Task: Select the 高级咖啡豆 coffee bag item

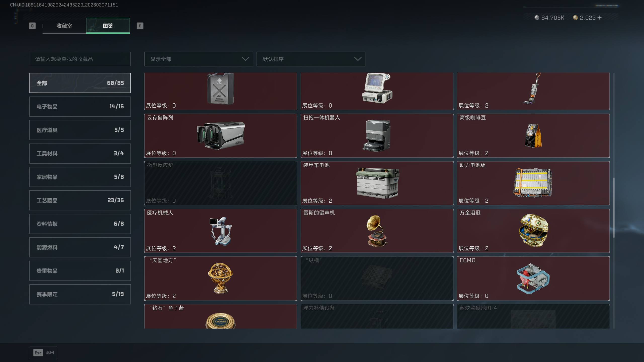Action: tap(533, 136)
